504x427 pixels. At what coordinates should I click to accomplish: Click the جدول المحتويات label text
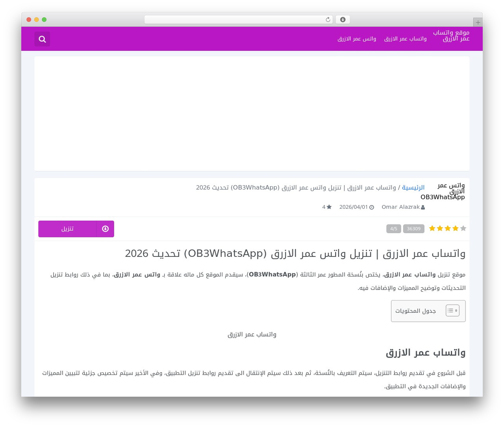click(x=415, y=311)
